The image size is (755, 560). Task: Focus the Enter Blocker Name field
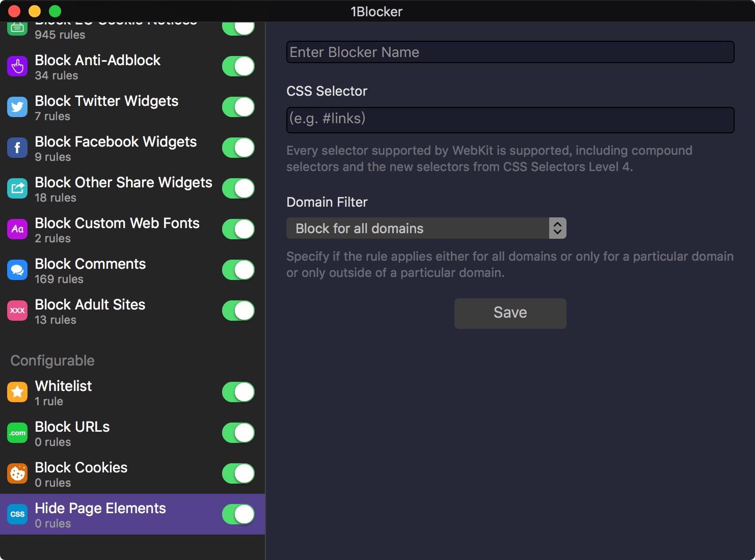(x=510, y=52)
